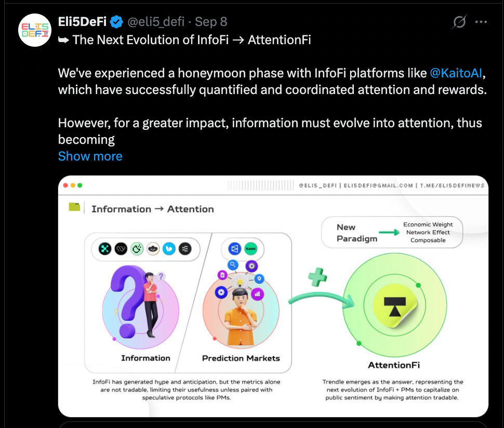Open the @eli5_defi handle link
The image size is (504, 428).
point(156,22)
